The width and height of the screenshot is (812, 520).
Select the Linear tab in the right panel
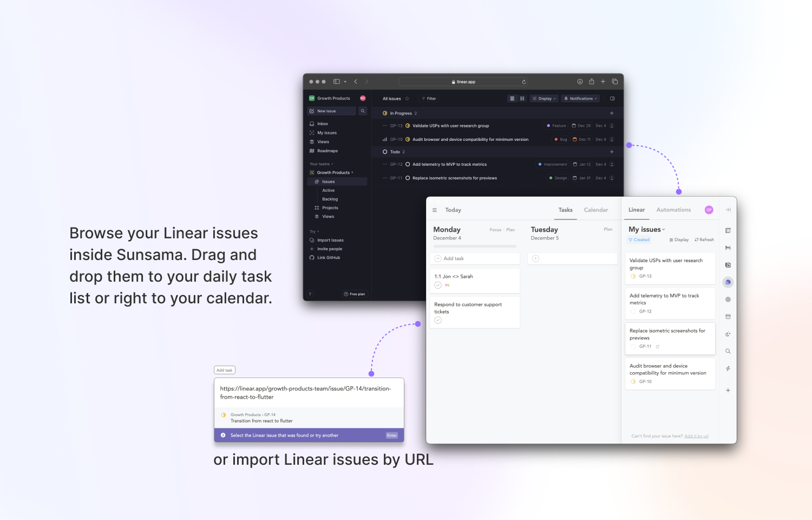[637, 210]
